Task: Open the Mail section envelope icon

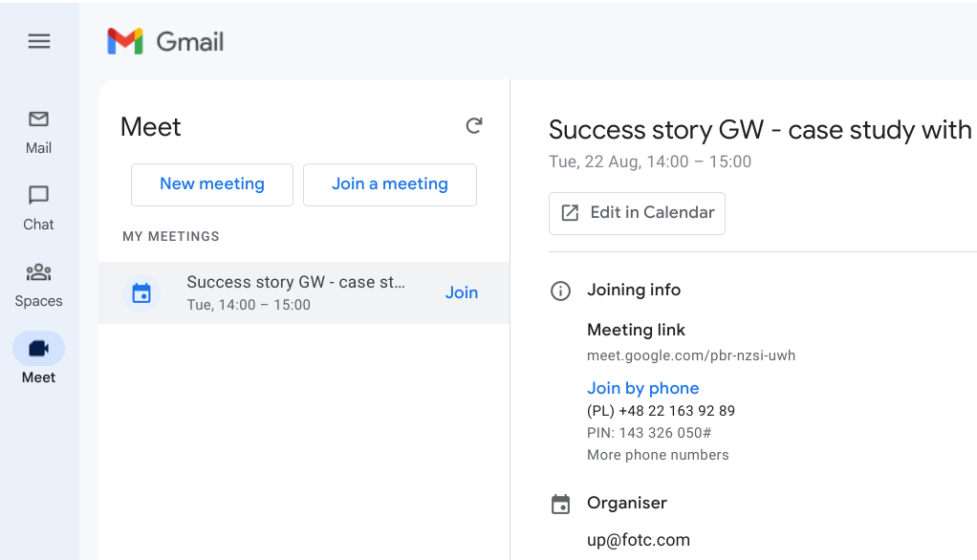Action: coord(38,118)
